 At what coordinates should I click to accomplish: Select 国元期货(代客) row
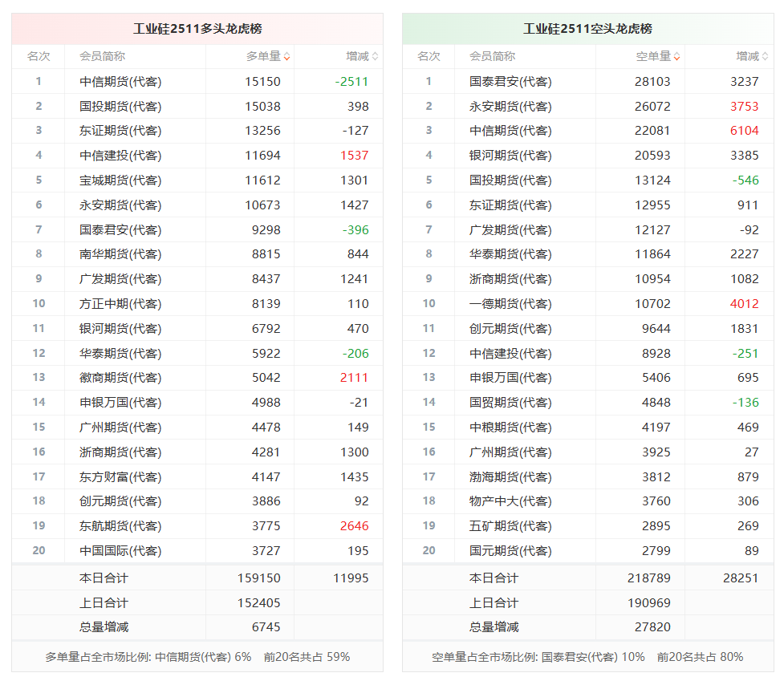pyautogui.click(x=588, y=551)
